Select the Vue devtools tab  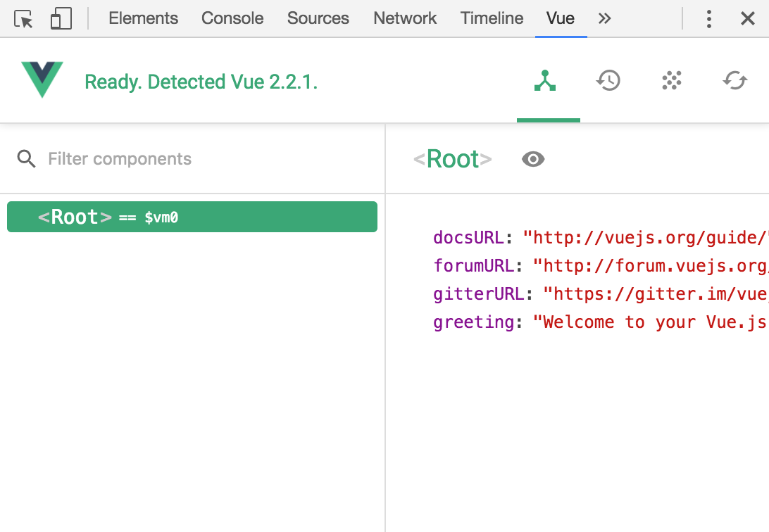click(561, 18)
